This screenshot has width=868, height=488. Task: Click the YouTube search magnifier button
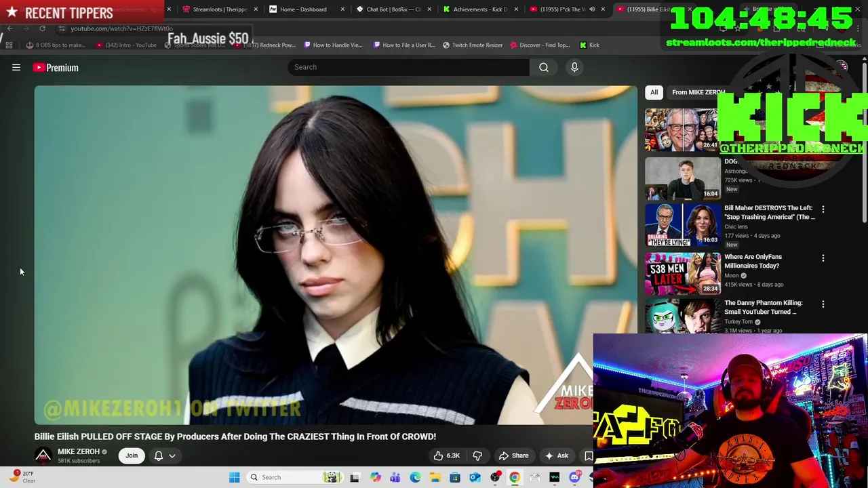[544, 67]
